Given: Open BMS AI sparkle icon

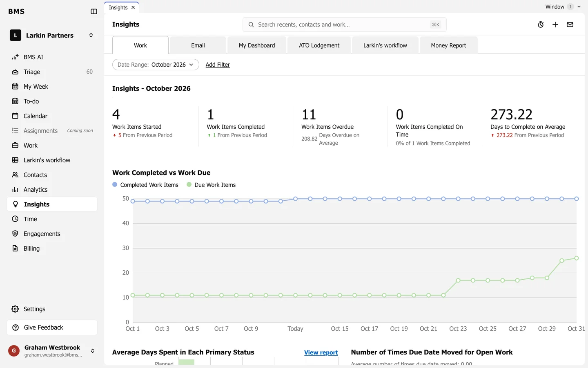Looking at the screenshot, I should 15,57.
